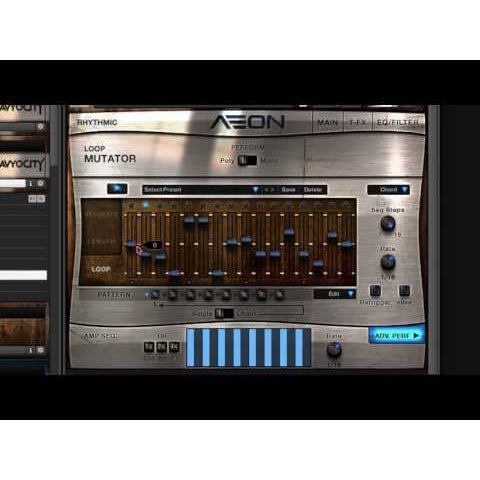Click Delete preset button

[313, 190]
